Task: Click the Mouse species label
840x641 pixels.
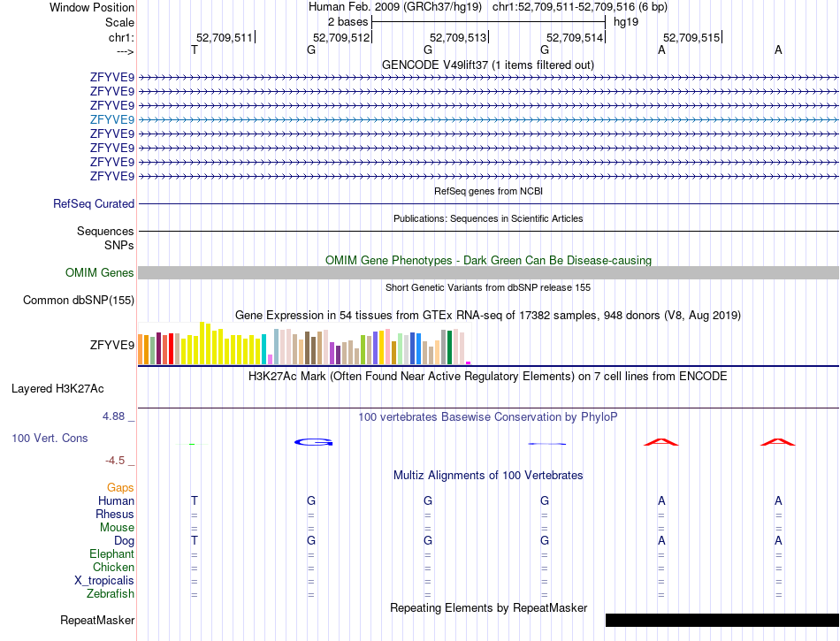Action: coord(117,528)
